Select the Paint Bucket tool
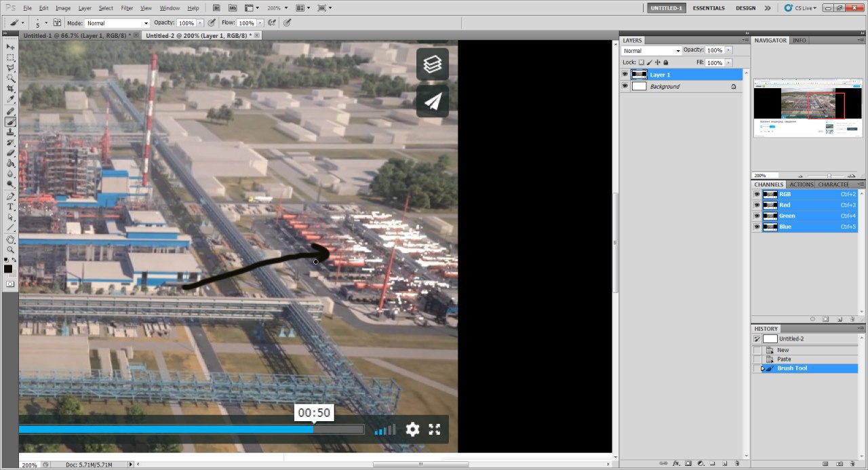The width and height of the screenshot is (868, 470). [x=10, y=163]
